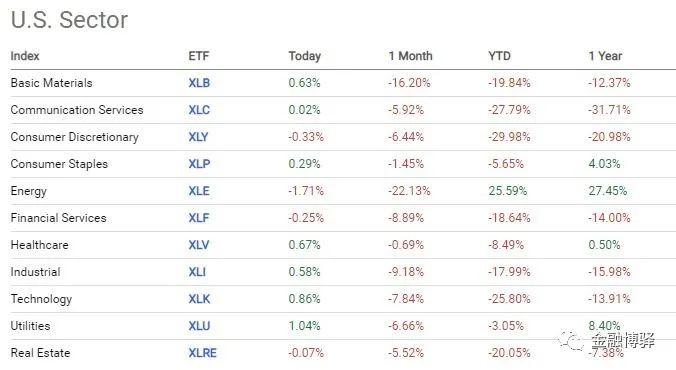This screenshot has height=370, width=676.
Task: Open the XLK ETF link
Action: pos(199,299)
